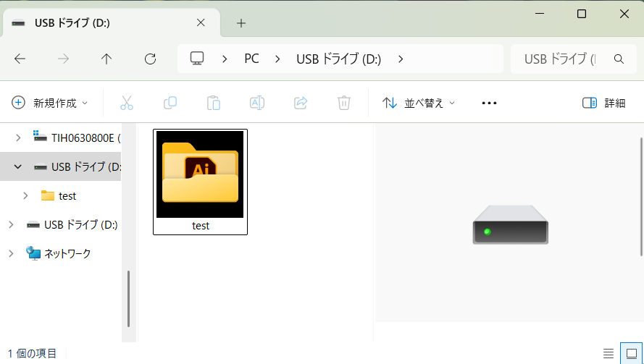Open the 新規作成 dropdown
Image resolution: width=644 pixels, height=364 pixels.
coord(50,103)
